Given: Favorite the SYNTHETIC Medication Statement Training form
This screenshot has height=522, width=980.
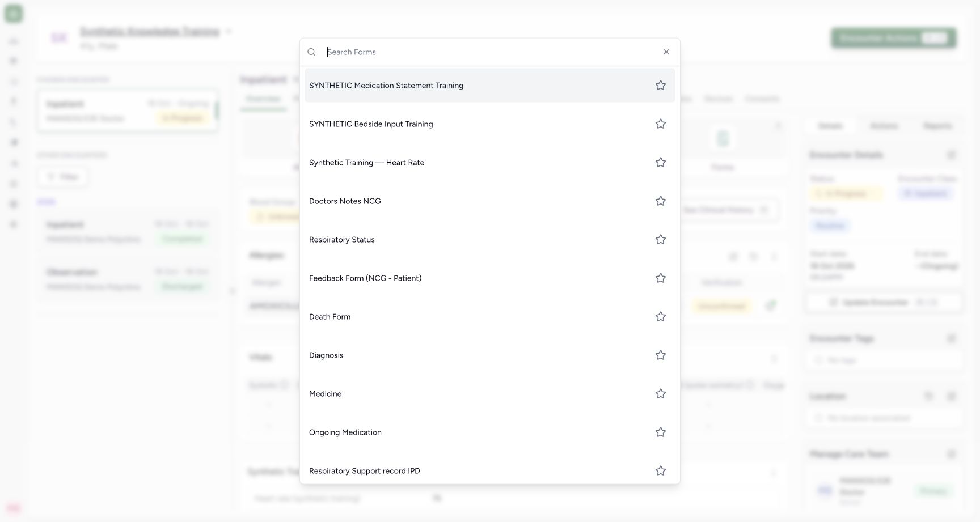Looking at the screenshot, I should [x=661, y=86].
